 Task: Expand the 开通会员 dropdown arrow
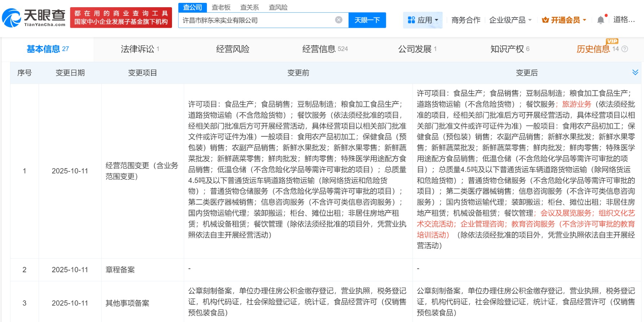point(585,20)
